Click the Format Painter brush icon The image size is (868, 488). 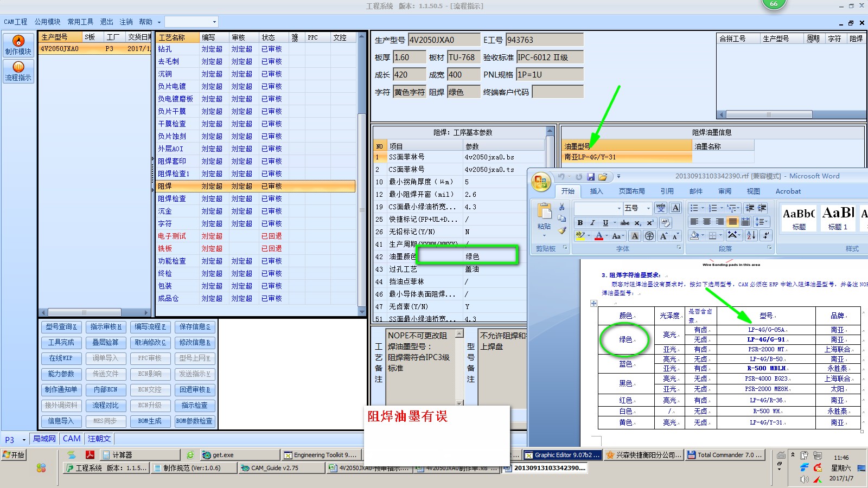pyautogui.click(x=562, y=230)
